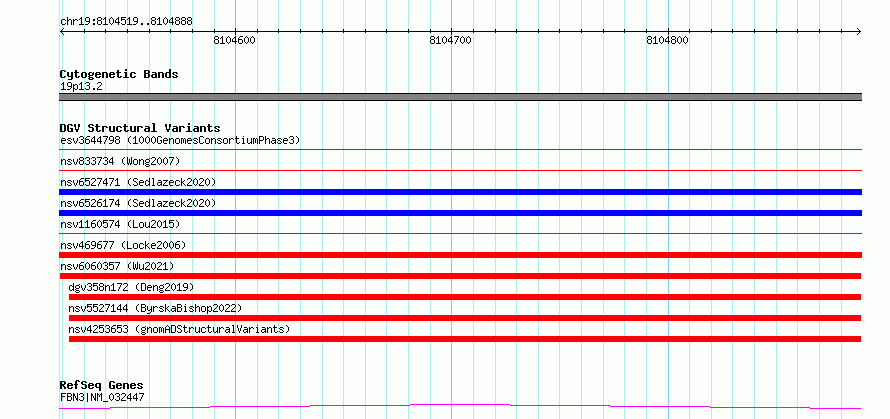Open variant nsv4253653 (gnomADStructuralVariants) label
This screenshot has height=419, width=890.
pyautogui.click(x=179, y=329)
